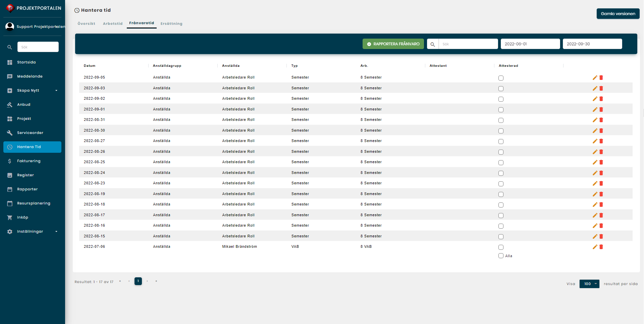
Task: Open the start date field 2022-06-01
Action: tap(530, 44)
